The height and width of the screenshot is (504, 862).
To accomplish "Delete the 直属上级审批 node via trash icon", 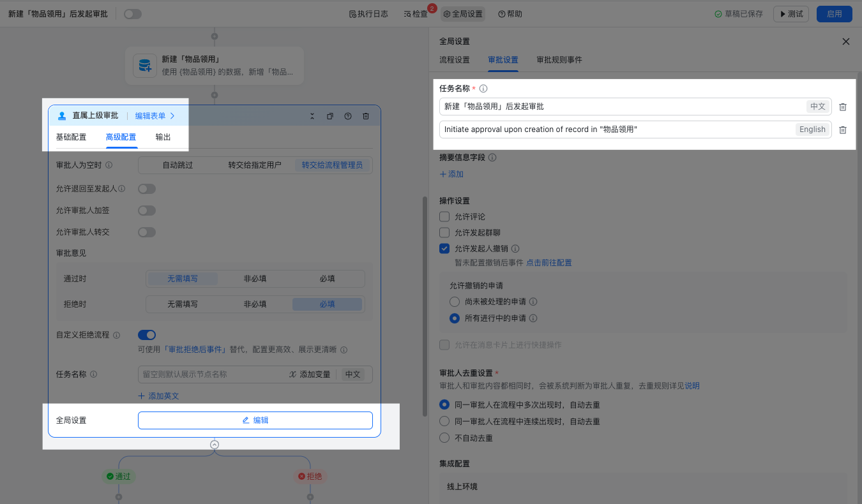I will 366,116.
